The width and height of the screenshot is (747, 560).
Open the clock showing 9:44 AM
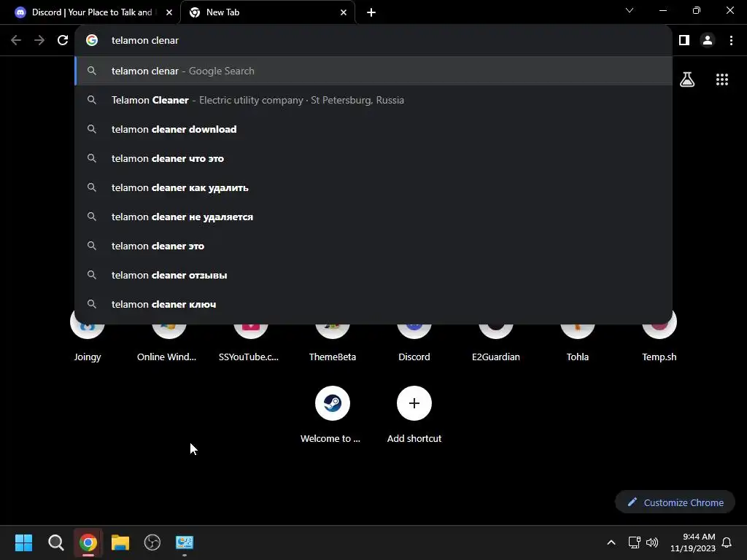point(693,542)
